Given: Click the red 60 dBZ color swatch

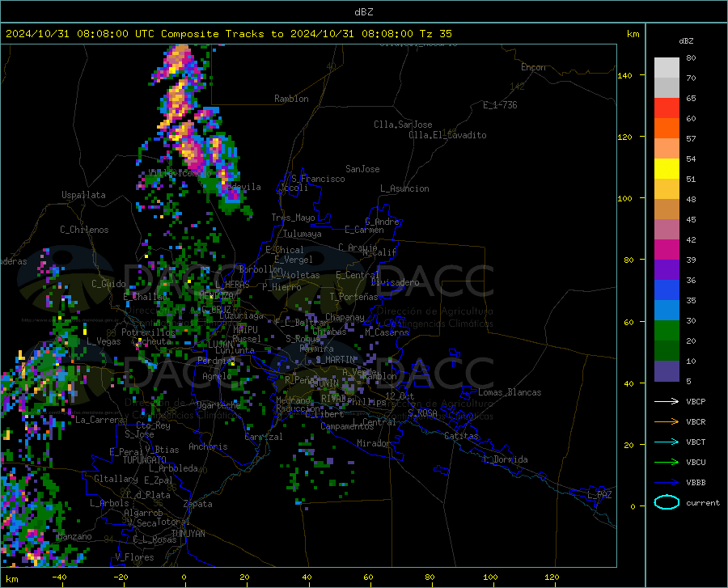Looking at the screenshot, I should coord(667,108).
